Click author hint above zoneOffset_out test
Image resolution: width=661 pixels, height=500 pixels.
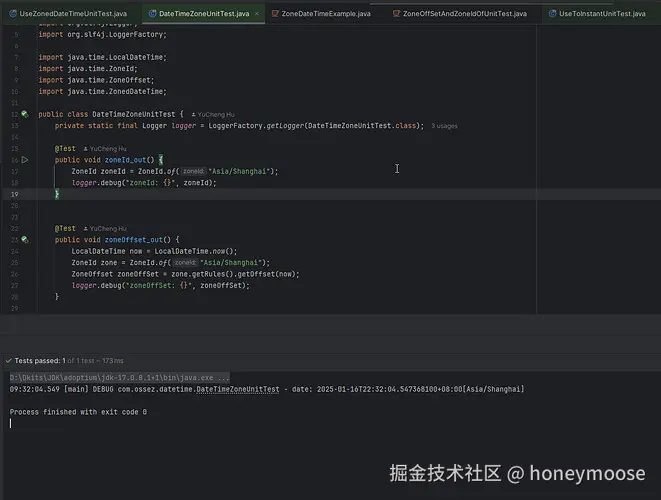[x=105, y=228]
